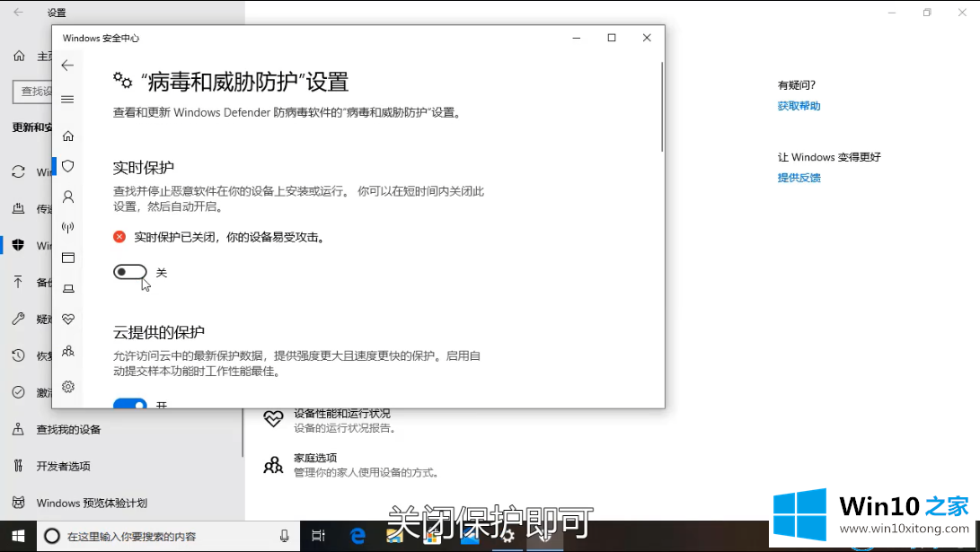Open the Windows Start menu
This screenshot has height=552, width=980.
(x=18, y=536)
